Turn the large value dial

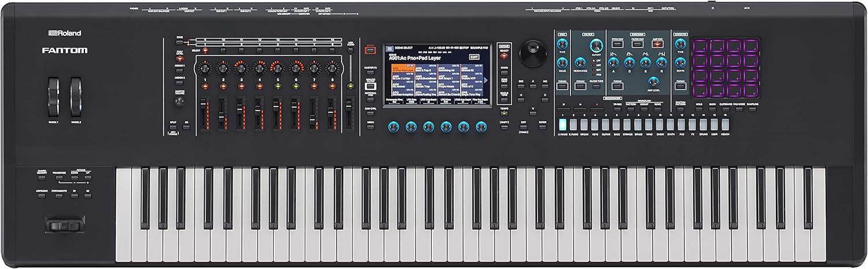click(534, 53)
